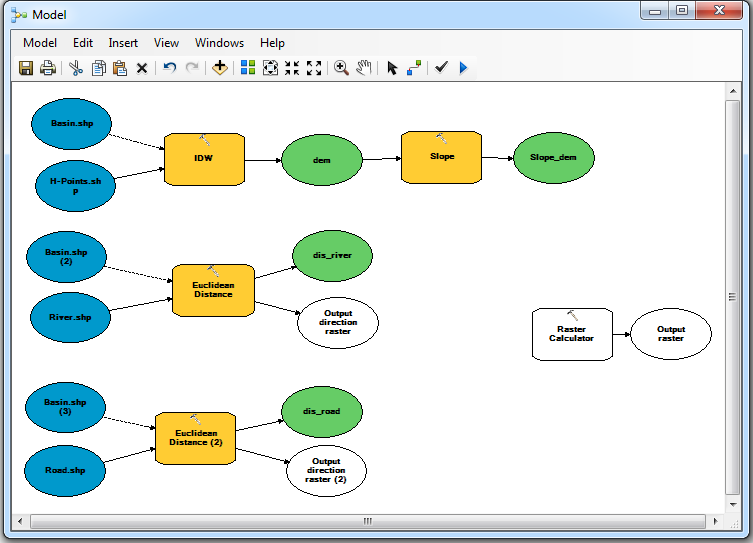Delete selected element with X icon
The image size is (753, 543).
pos(142,68)
